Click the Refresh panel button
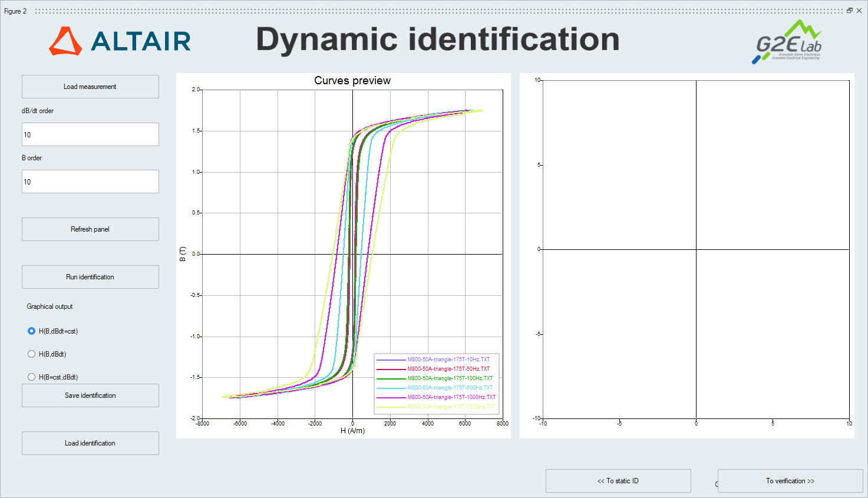The image size is (868, 498). [x=90, y=229]
